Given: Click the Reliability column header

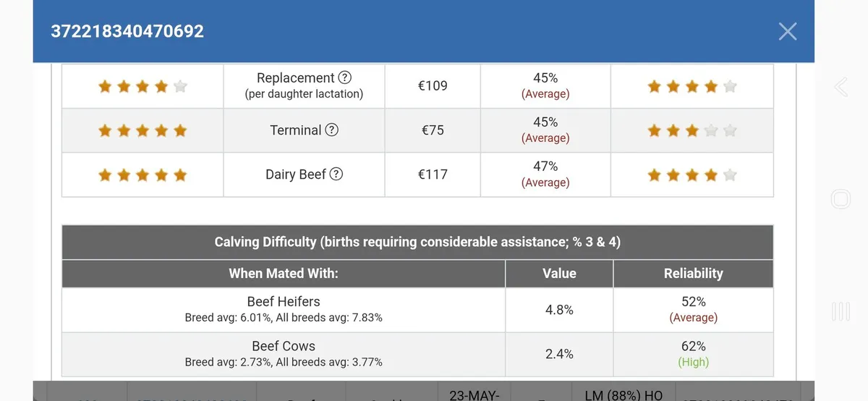Looking at the screenshot, I should tap(693, 274).
